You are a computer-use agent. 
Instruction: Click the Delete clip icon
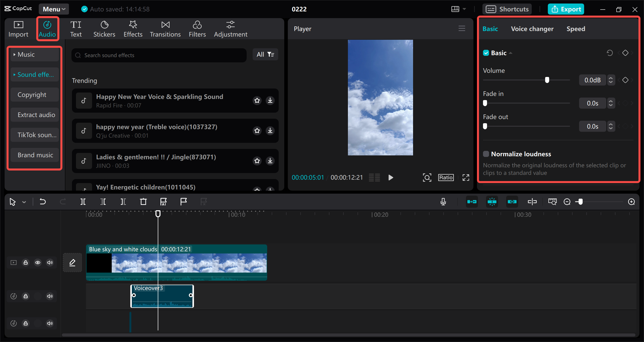click(143, 201)
